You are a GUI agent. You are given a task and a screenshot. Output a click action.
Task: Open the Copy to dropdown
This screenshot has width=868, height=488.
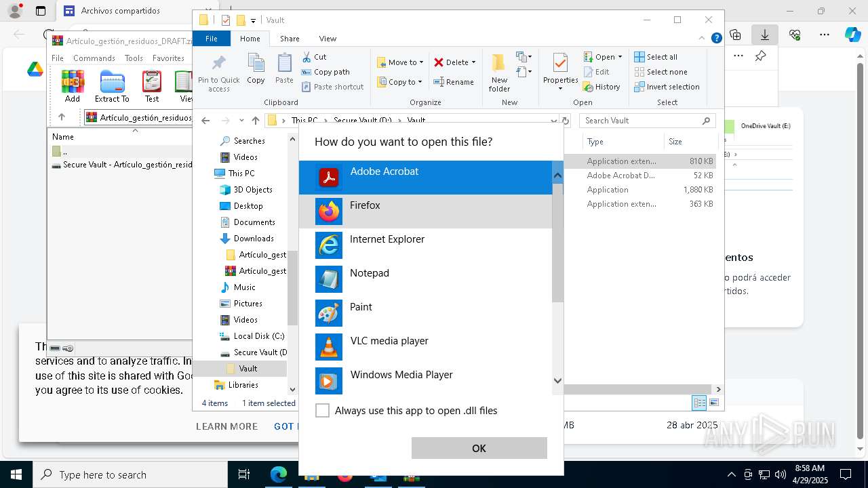pos(400,82)
